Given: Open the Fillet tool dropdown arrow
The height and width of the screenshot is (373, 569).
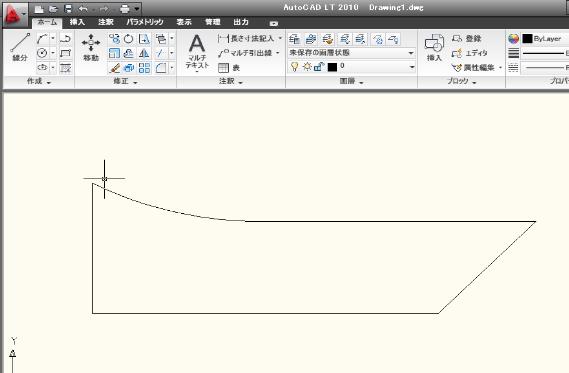Looking at the screenshot, I should (x=172, y=67).
